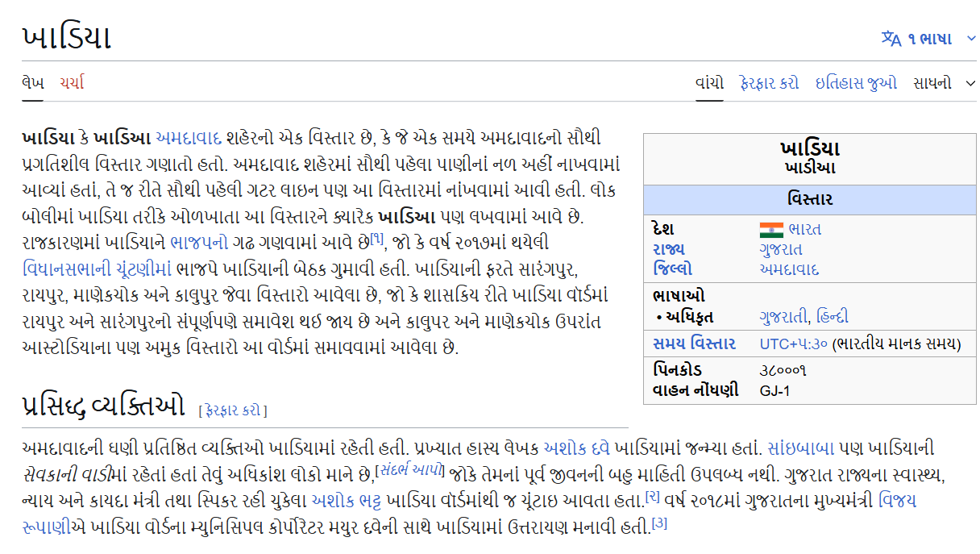Open the ફેરફાર કરો edit tab
Screen dimensions: 980x554
tap(769, 82)
